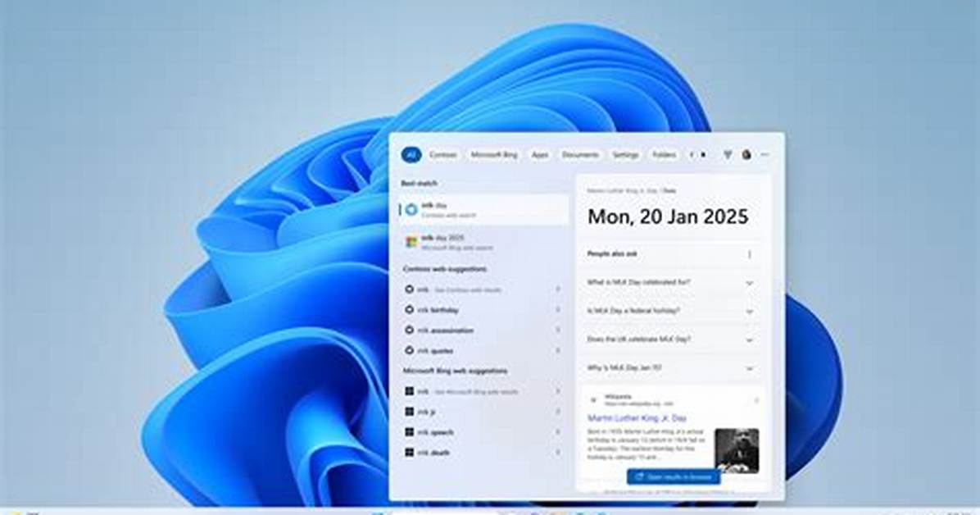Click 'Open results in browser' button
This screenshot has width=980, height=515.
[673, 476]
